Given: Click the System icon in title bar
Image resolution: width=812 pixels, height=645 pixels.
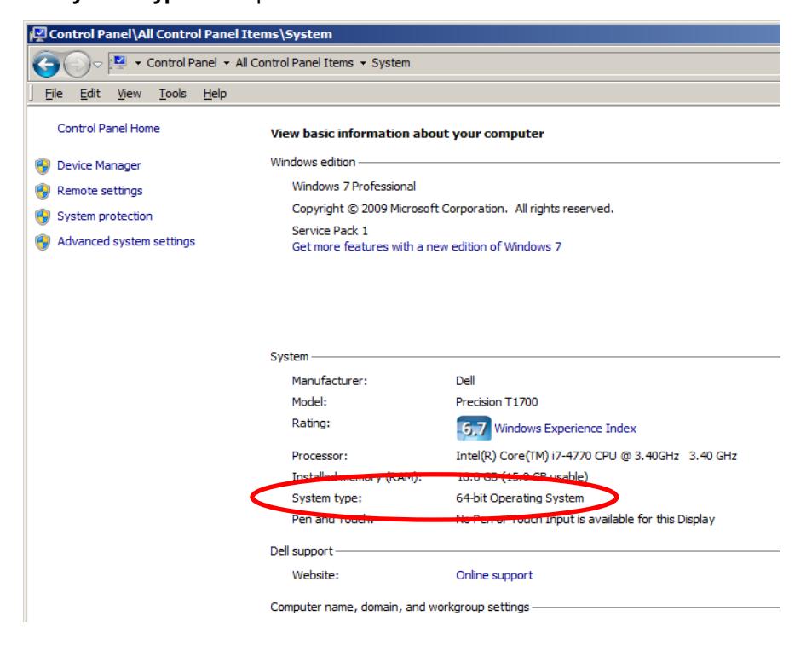Looking at the screenshot, I should point(38,34).
